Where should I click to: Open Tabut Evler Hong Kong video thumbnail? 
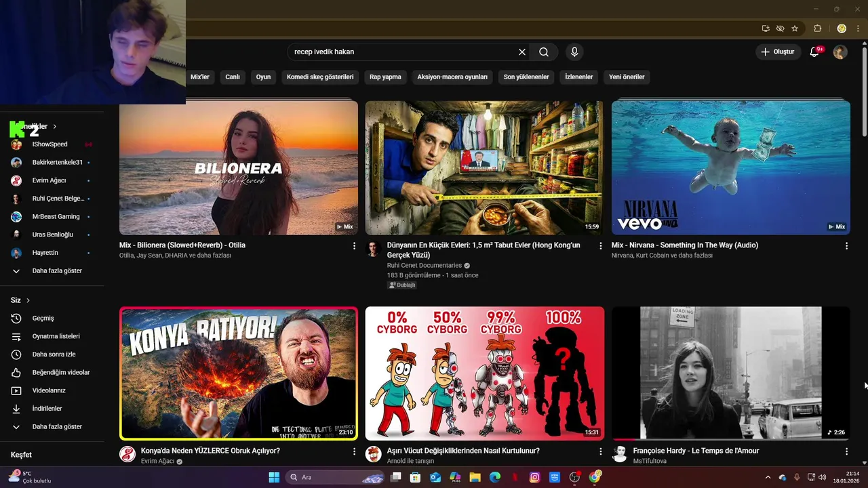[484, 167]
